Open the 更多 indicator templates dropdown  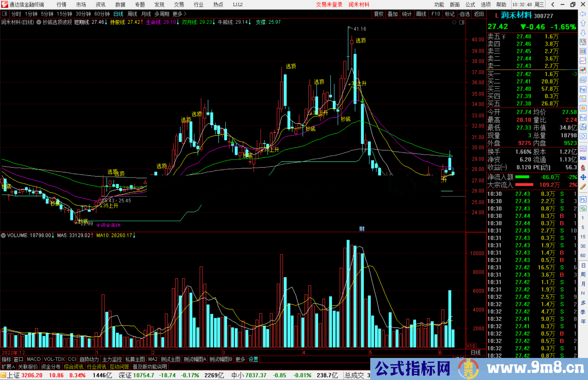(240, 359)
